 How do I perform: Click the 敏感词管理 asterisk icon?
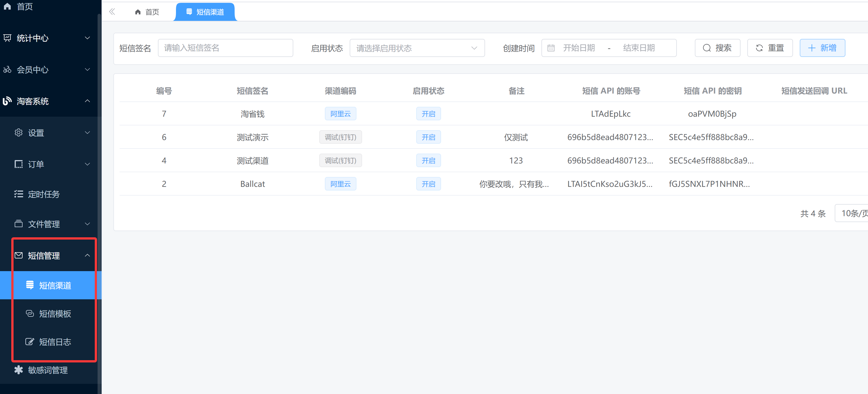pos(19,370)
